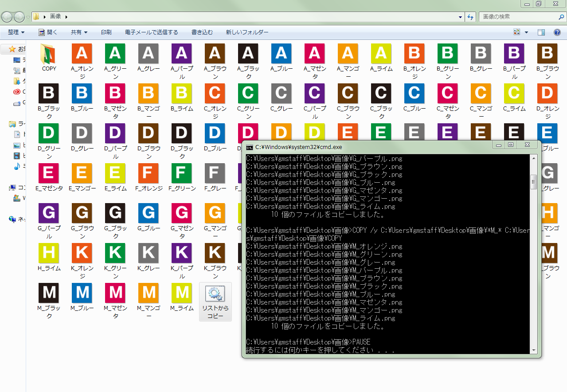Select the リストからコピー batch file icon
This screenshot has height=392, width=567.
click(x=215, y=294)
